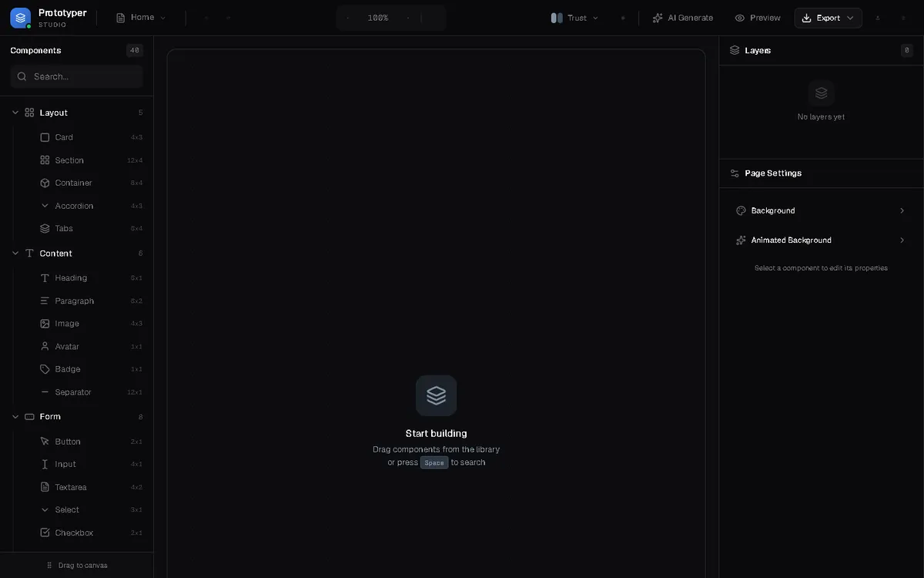Screen dimensions: 924x578
Task: Click the Tabs stack icon
Action: pos(45,229)
